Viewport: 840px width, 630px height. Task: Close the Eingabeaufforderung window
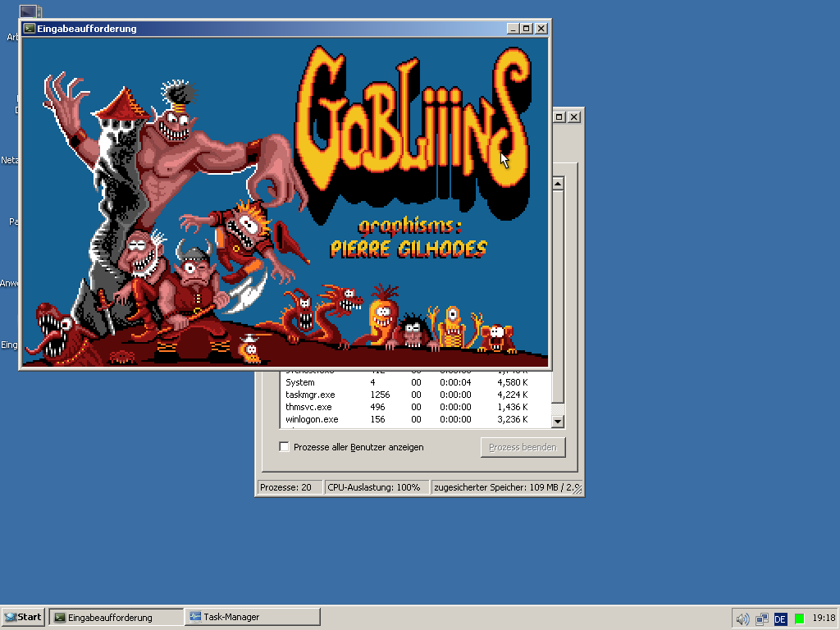click(541, 29)
